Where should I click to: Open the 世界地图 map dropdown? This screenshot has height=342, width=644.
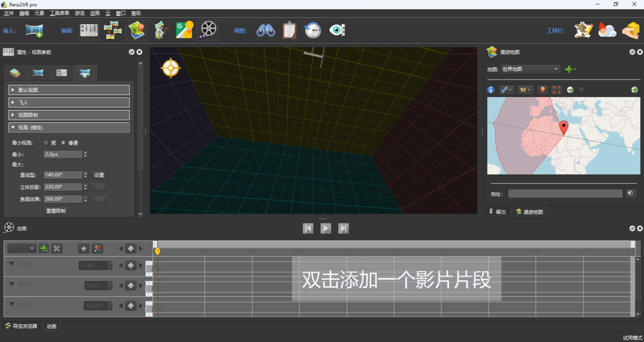[x=530, y=69]
